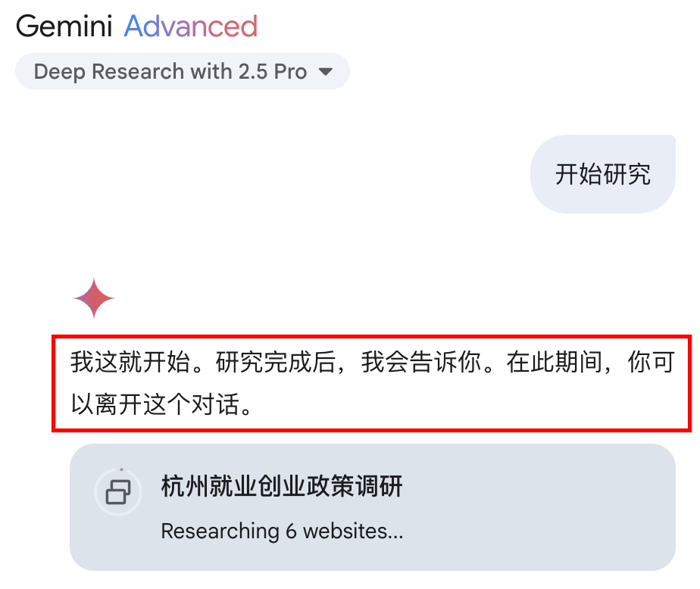Open the 杭州就业创业政策调研 title link

[282, 486]
